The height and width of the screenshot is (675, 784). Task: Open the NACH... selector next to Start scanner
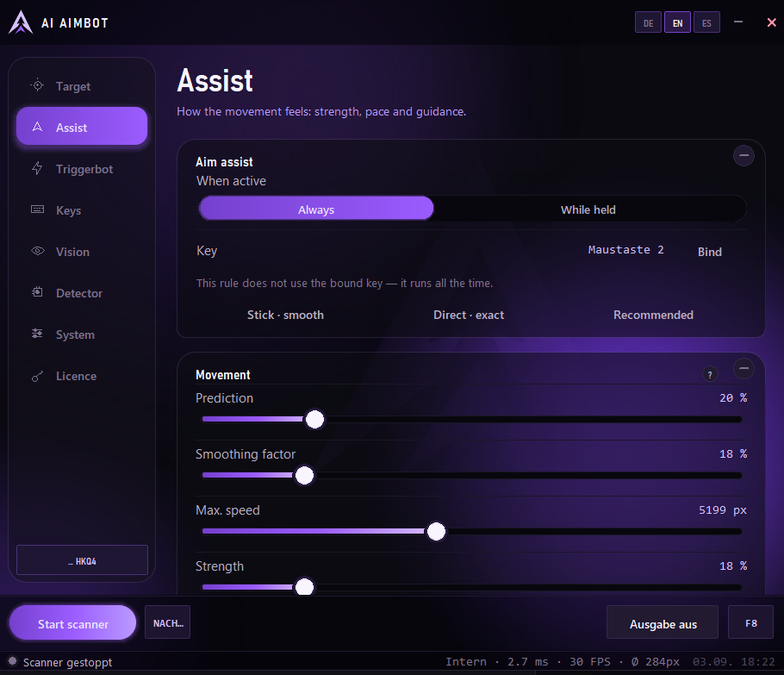pyautogui.click(x=167, y=622)
